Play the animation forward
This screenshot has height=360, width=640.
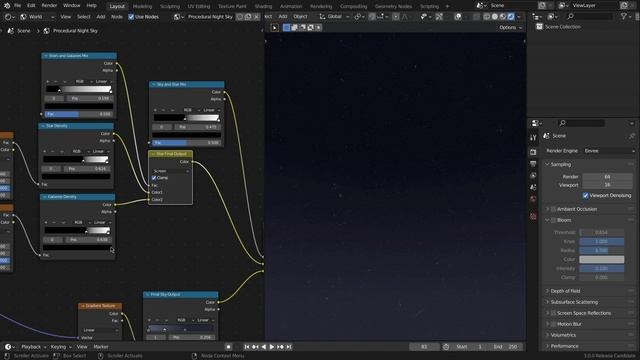click(272, 347)
